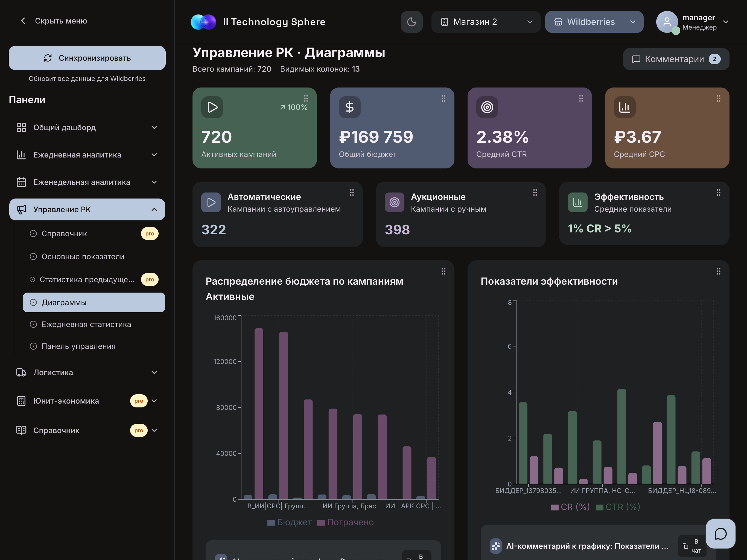This screenshot has height=560, width=747.
Task: Select the Общий дашборд grid icon
Action: (x=21, y=127)
